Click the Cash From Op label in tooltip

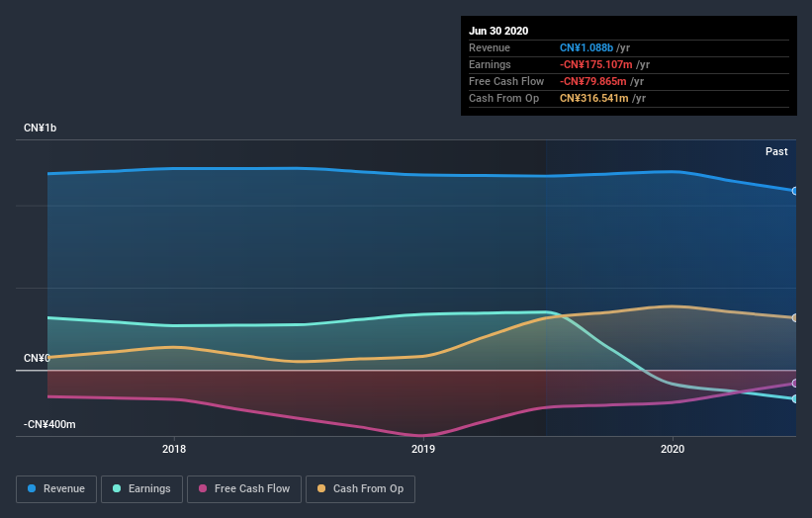click(x=503, y=98)
